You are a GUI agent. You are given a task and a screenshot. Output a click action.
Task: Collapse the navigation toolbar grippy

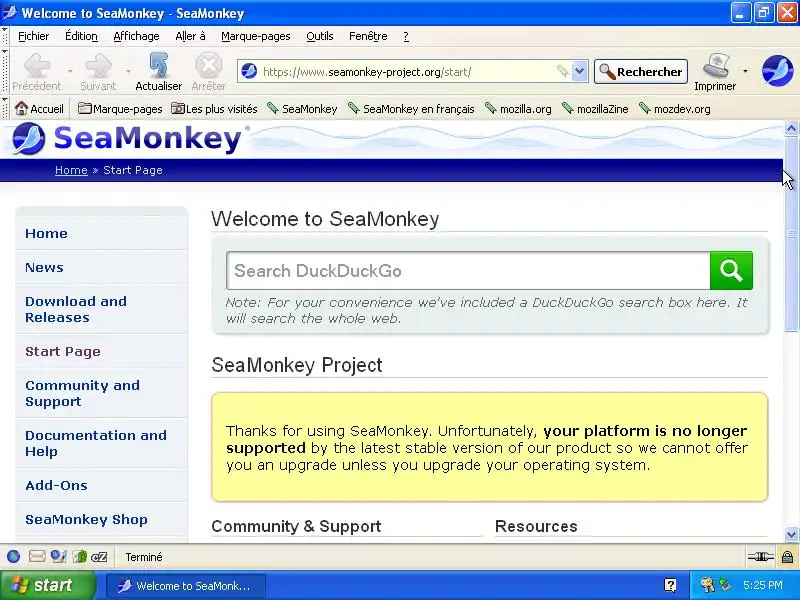(5, 71)
